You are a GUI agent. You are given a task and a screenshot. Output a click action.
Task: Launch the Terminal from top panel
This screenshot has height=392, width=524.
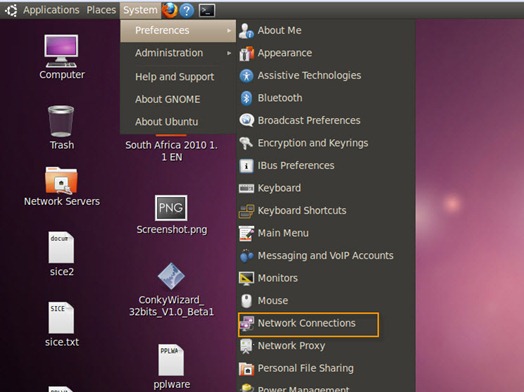[207, 11]
